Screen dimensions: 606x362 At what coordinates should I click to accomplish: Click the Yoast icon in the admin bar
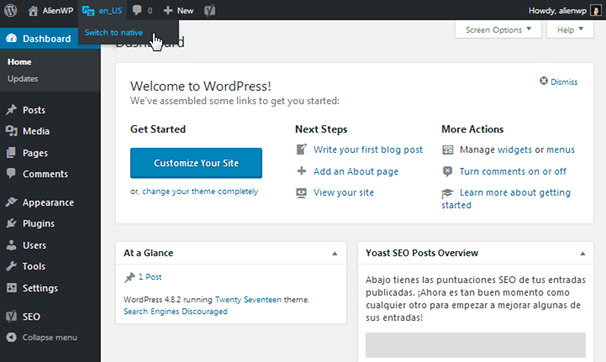click(209, 10)
